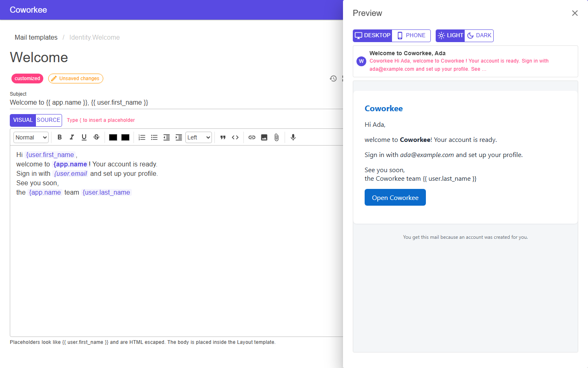588x368 pixels.
Task: Open the Normal paragraph style dropdown
Action: click(31, 137)
